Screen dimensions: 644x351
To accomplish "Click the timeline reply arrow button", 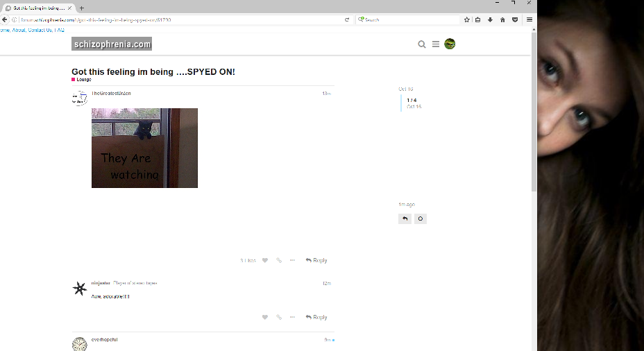I will [x=405, y=219].
